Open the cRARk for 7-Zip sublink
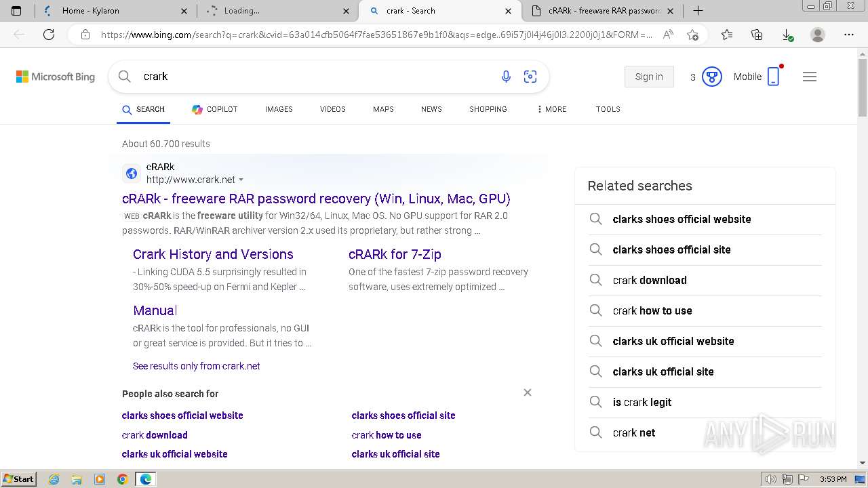868x488 pixels. (395, 254)
